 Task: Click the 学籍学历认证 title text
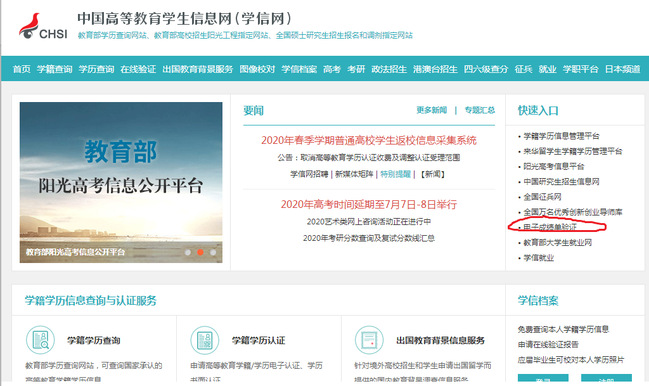258,340
